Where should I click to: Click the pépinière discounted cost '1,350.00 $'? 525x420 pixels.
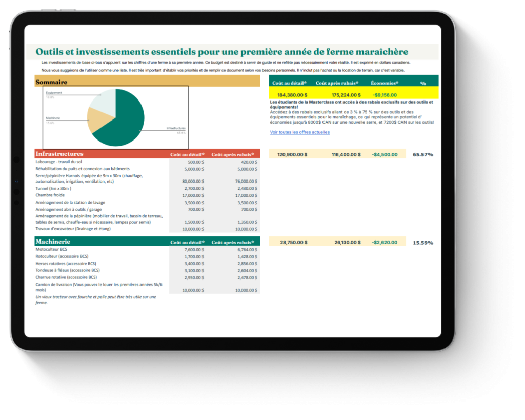pos(248,222)
